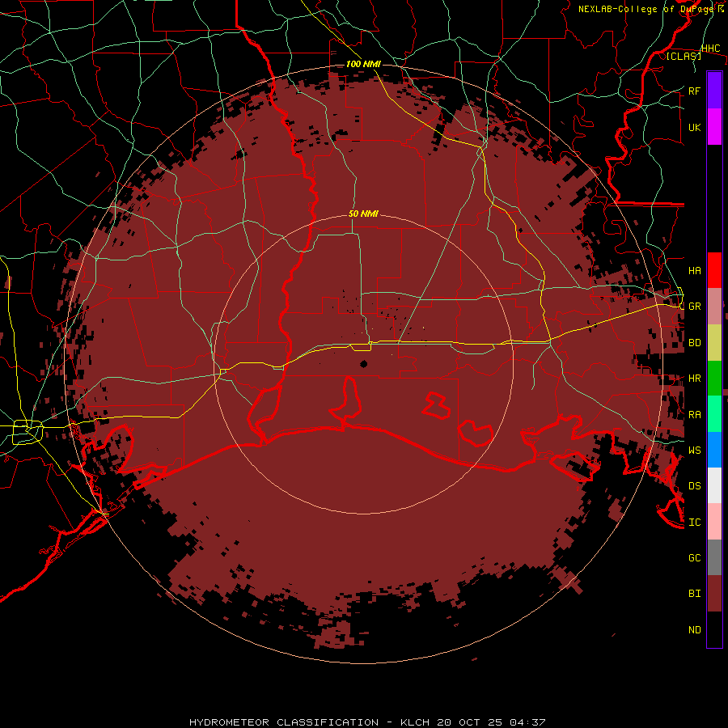Click the RF purple legend swatch
728x728 pixels.
(x=714, y=91)
